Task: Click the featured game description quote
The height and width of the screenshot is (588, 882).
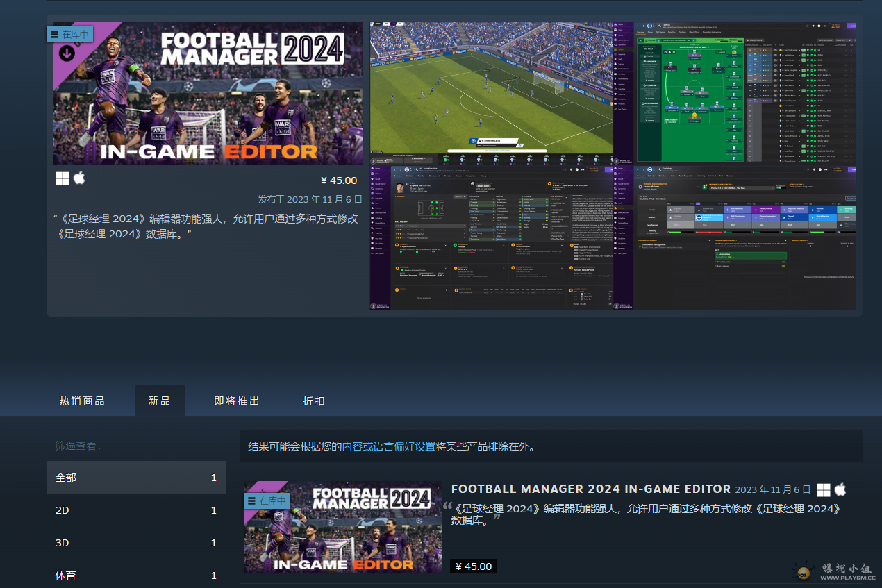Action: (207, 226)
